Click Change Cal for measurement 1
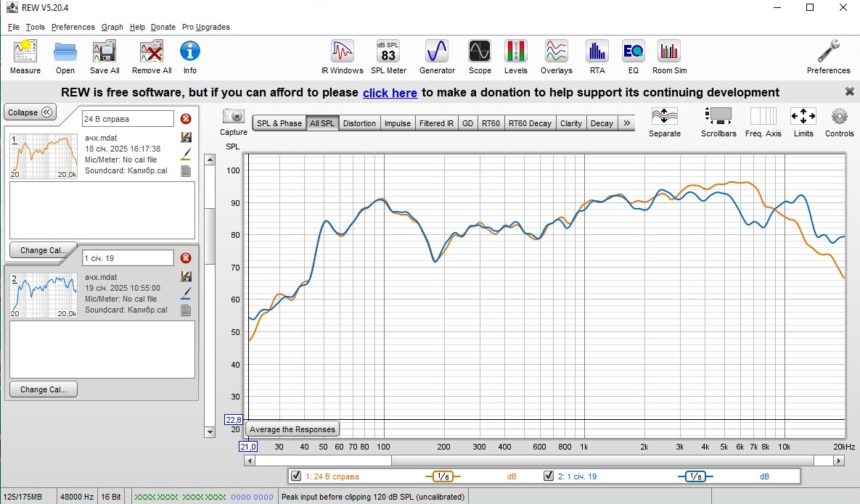The height and width of the screenshot is (504, 860). [x=44, y=250]
